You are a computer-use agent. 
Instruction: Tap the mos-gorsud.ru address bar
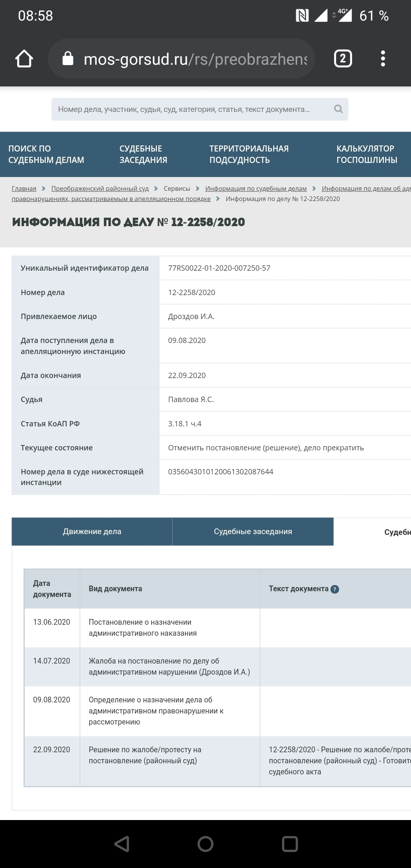coord(194,59)
